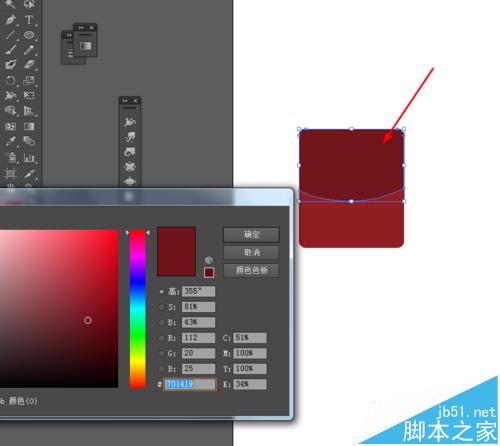Select the Mesh tool
500x446 pixels.
pyautogui.click(x=10, y=126)
